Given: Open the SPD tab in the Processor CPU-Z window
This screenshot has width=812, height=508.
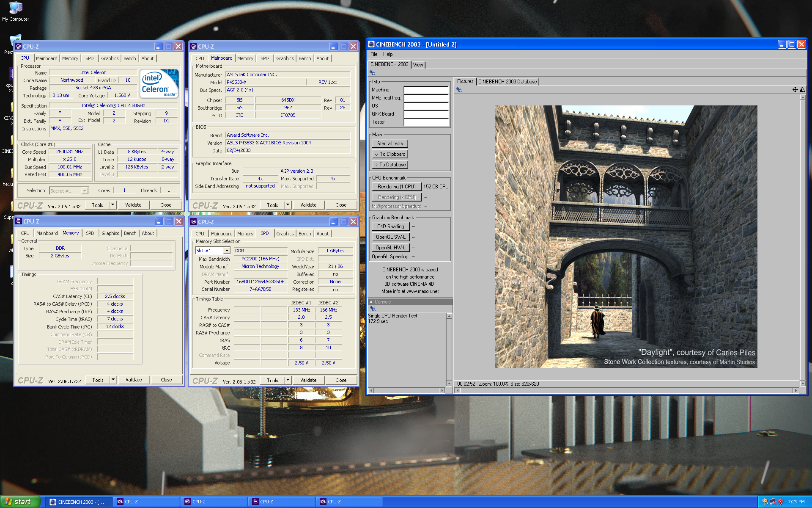Looking at the screenshot, I should click(x=90, y=58).
